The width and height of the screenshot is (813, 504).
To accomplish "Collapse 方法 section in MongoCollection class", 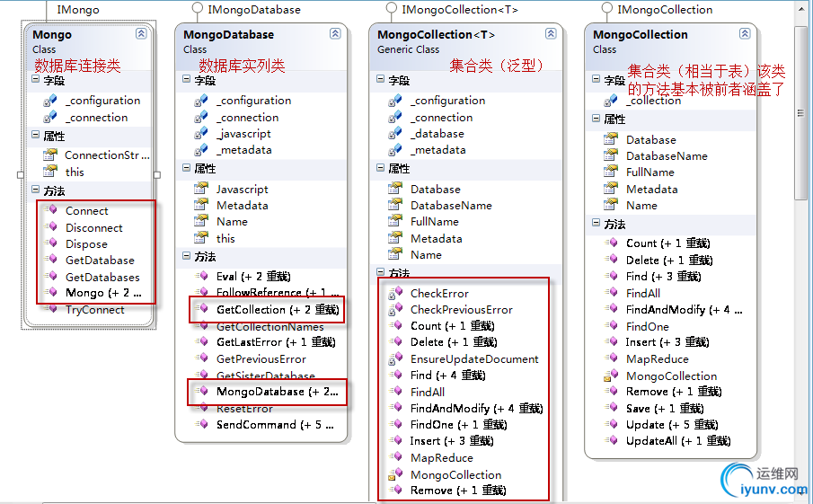I will click(596, 223).
